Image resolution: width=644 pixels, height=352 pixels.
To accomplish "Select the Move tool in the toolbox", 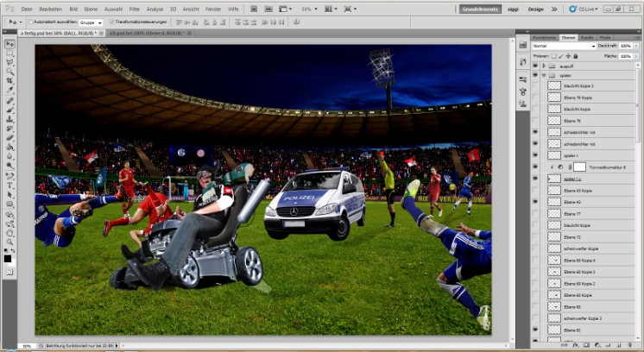I will click(9, 43).
